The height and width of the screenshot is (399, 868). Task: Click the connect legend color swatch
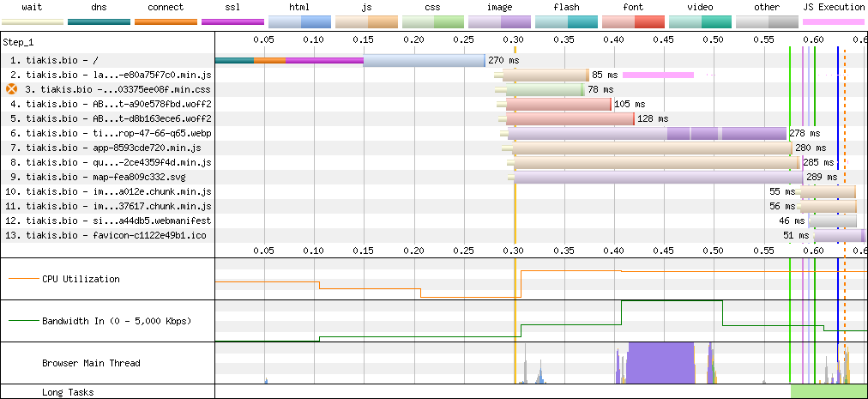point(166,22)
